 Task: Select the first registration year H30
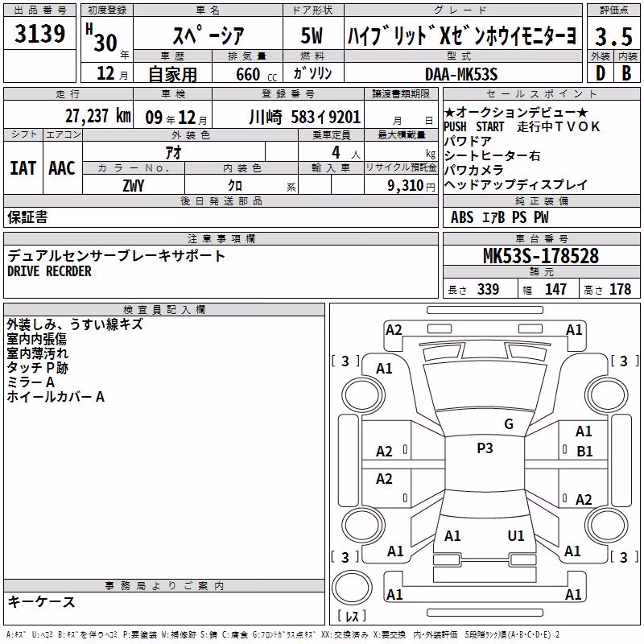(x=101, y=39)
